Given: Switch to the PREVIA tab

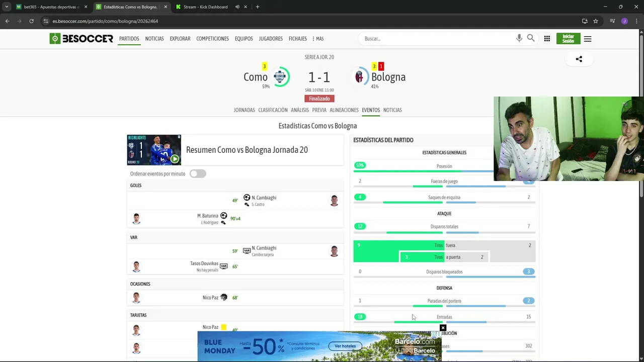Looking at the screenshot, I should (x=319, y=110).
